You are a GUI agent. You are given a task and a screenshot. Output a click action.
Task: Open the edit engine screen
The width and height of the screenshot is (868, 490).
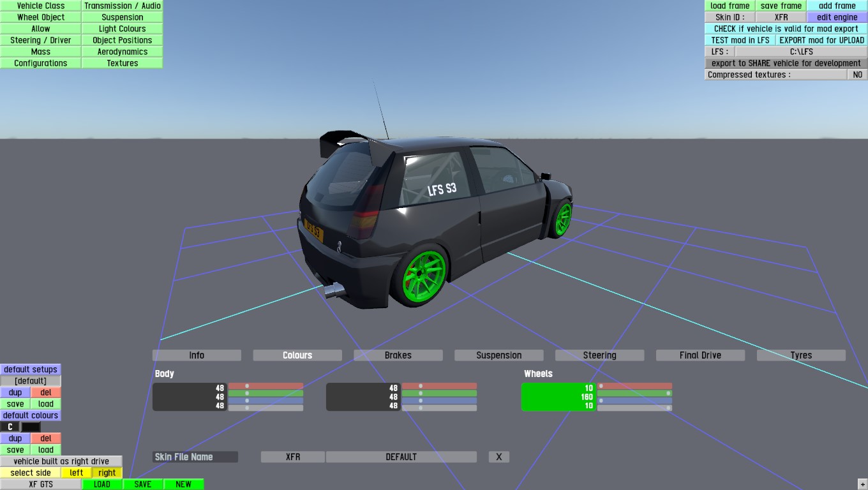[837, 17]
